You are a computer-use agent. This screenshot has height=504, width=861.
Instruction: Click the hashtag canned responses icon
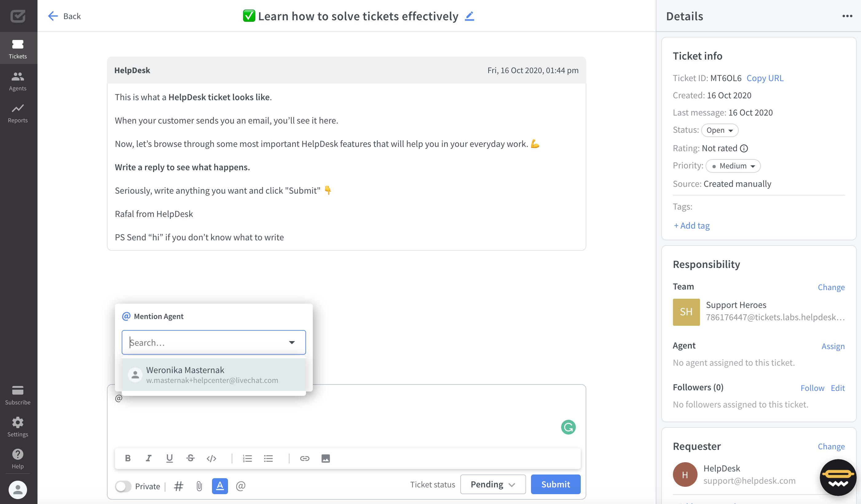pos(179,486)
